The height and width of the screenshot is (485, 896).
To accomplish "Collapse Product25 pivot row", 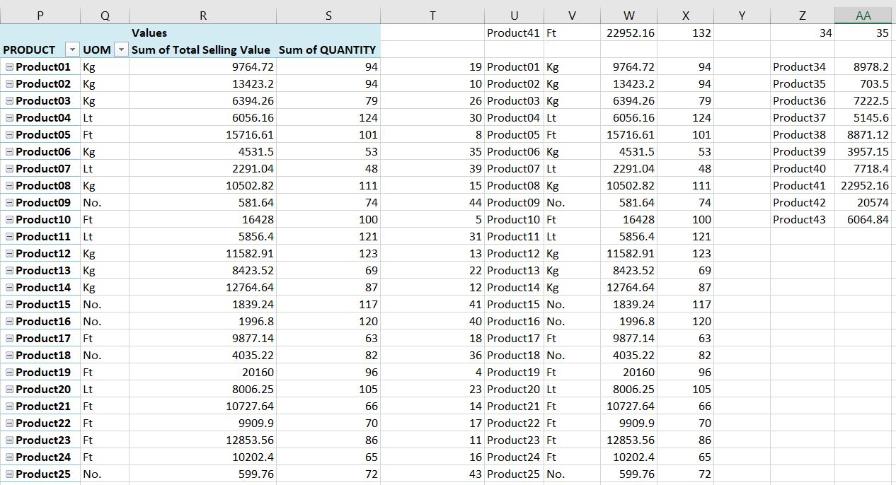I will pos(9,474).
